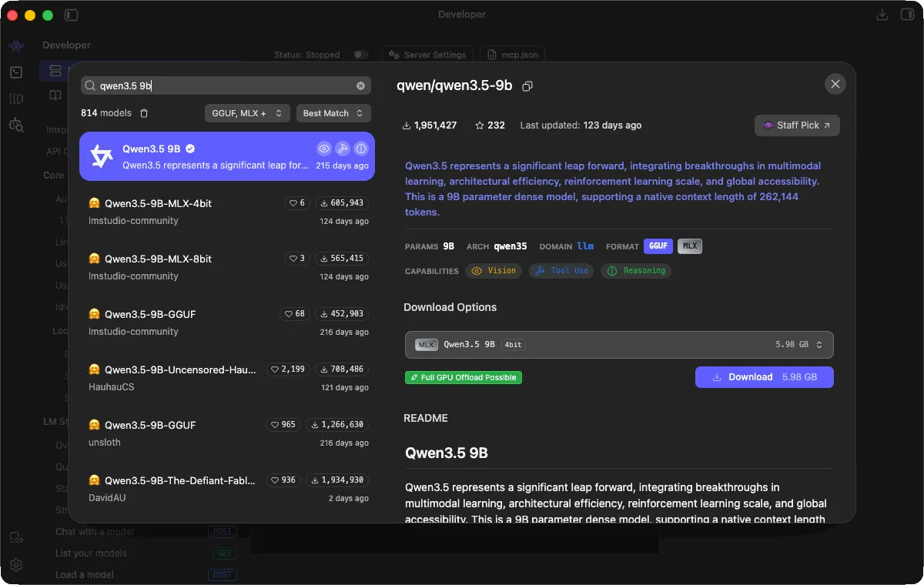Click the server icon under Developer
The image size is (924, 585).
(55, 71)
